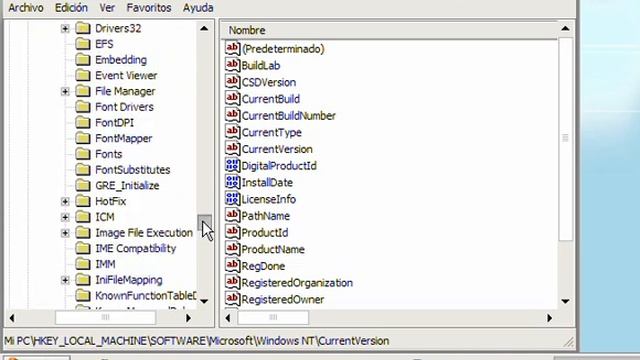Select the RegDone value name
This screenshot has width=640, height=360.
tap(263, 267)
